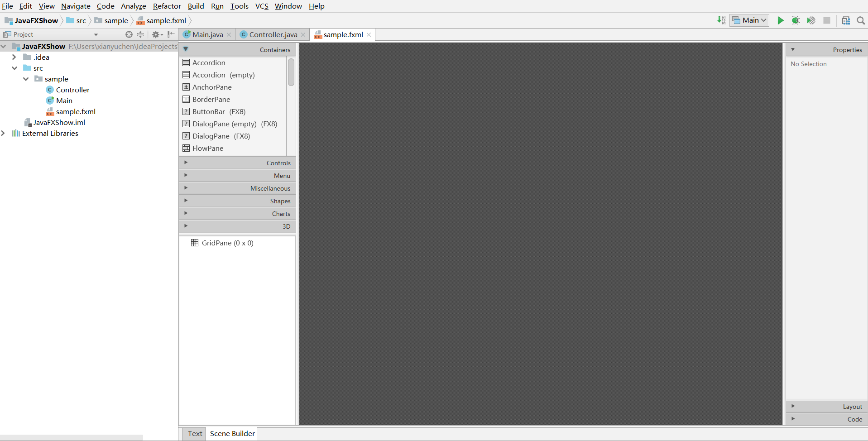
Task: Click JavaFXShow in the breadcrumb
Action: (32, 20)
